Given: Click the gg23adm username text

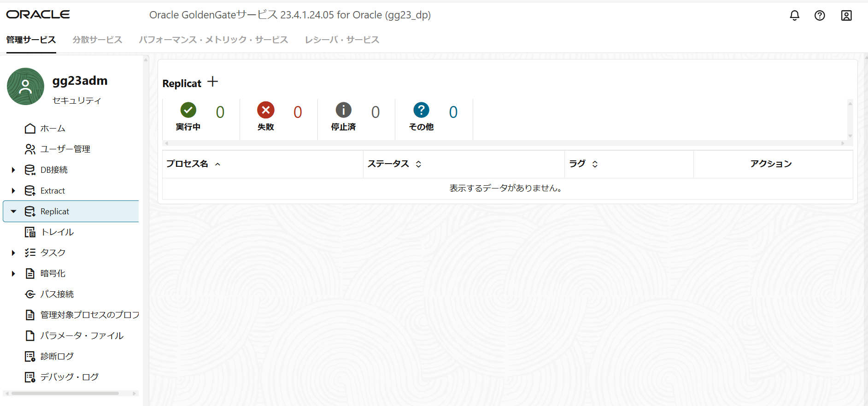Looking at the screenshot, I should (80, 81).
